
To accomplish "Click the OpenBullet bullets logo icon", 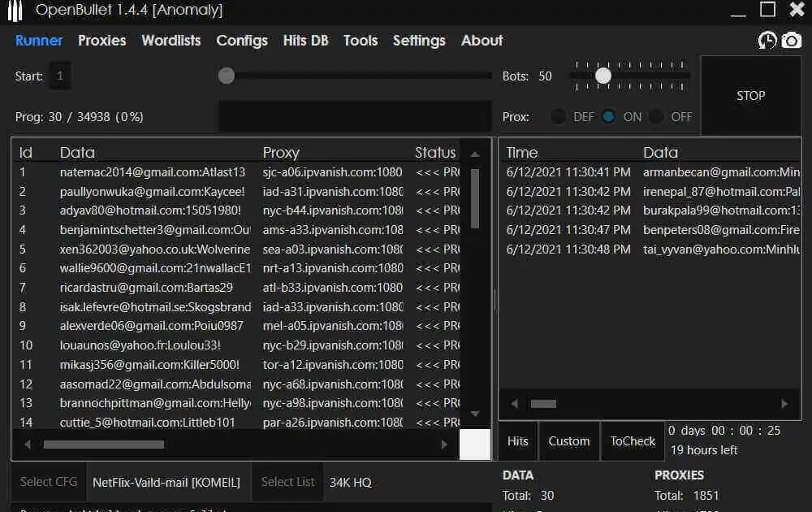I will 15,11.
